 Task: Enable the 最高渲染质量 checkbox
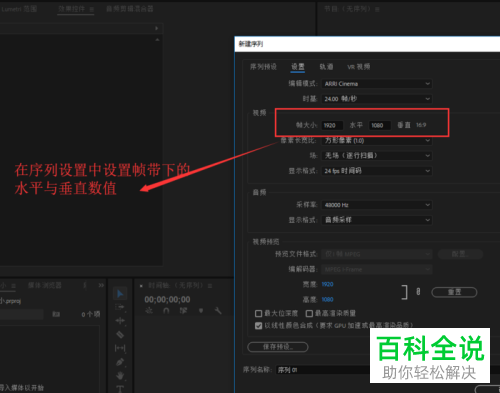(309, 313)
